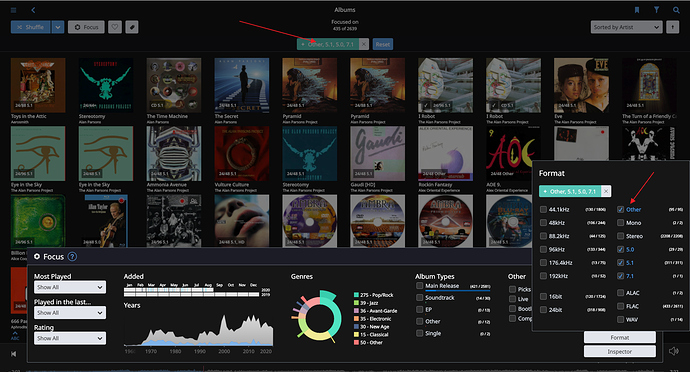Screen dimensions: 690x372
Task: Open the Toys in the Attic album
Action: [38, 85]
